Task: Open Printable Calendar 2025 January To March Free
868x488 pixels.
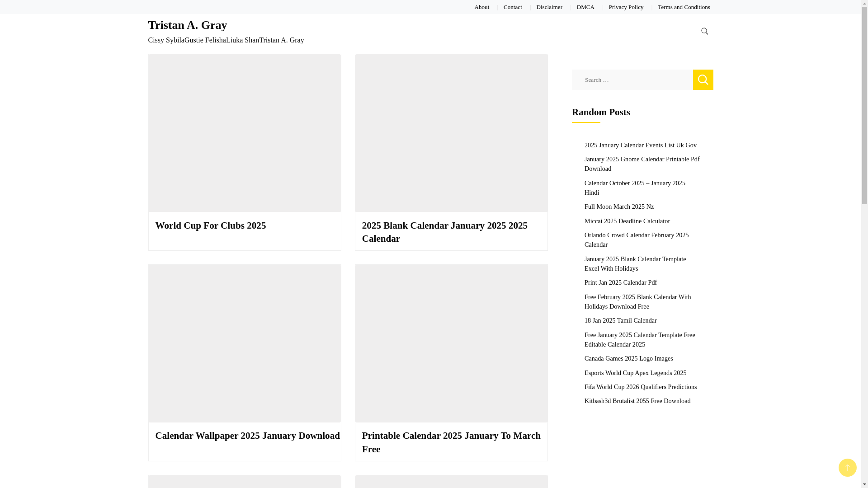Action: [451, 442]
